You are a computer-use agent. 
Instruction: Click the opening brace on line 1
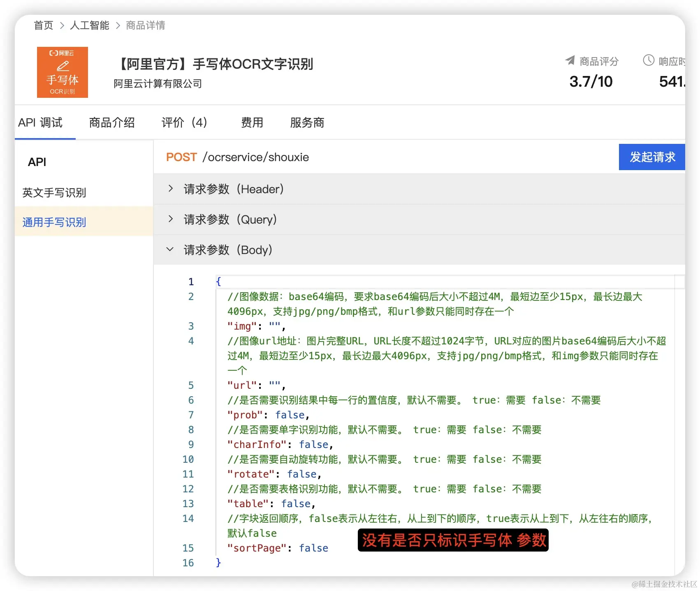218,282
